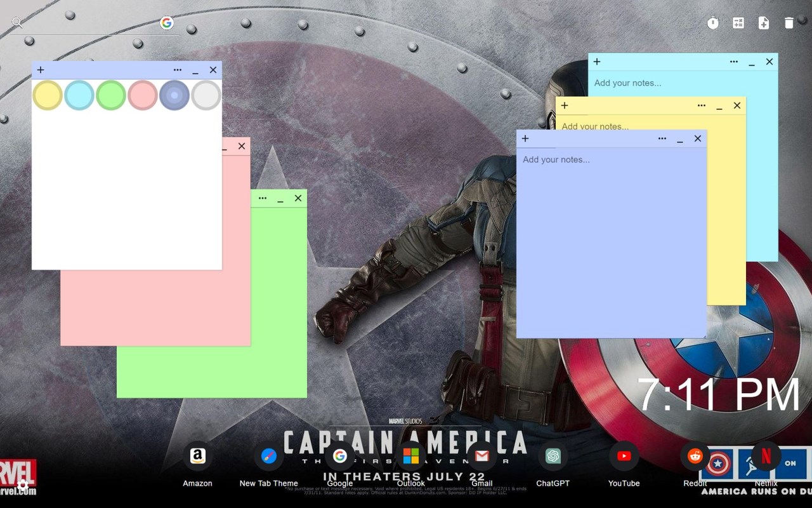This screenshot has width=812, height=508.
Task: Pick the light gray color circle
Action: click(x=206, y=95)
